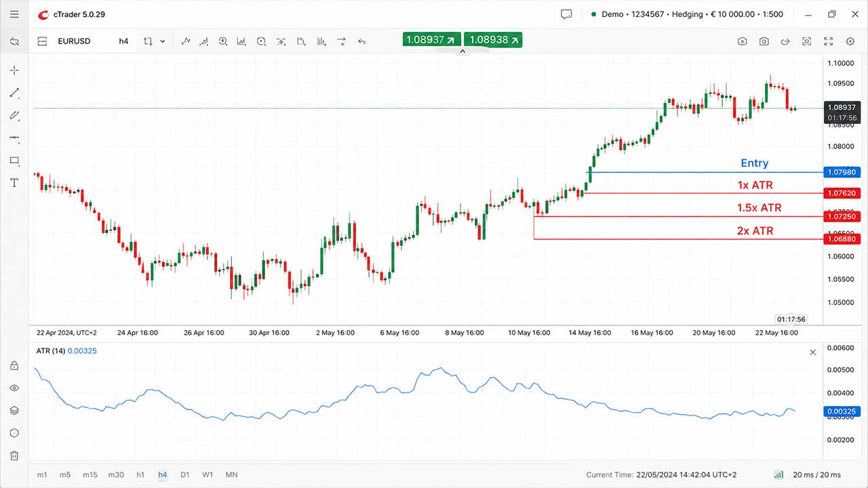868x488 pixels.
Task: Select the rectangle shape tool
Action: (14, 161)
